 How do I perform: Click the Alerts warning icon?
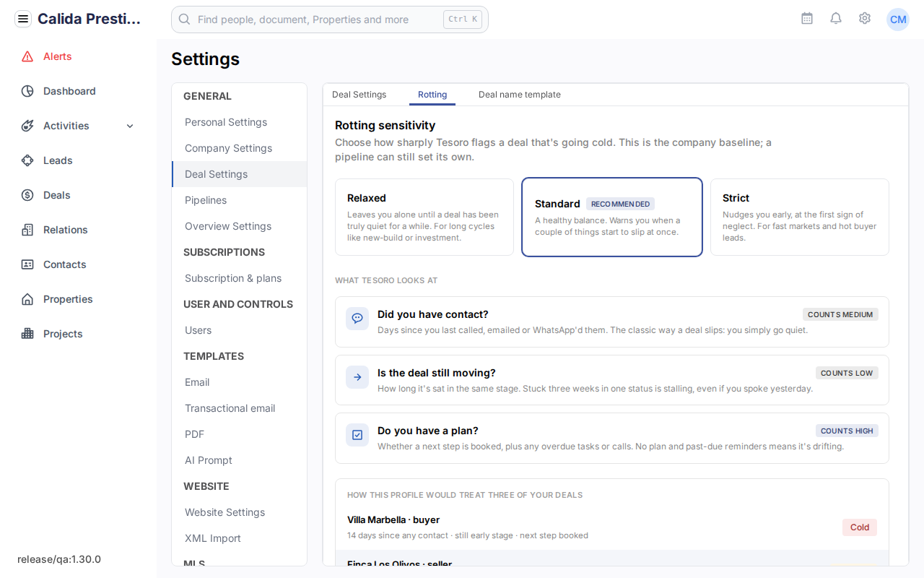coord(27,56)
